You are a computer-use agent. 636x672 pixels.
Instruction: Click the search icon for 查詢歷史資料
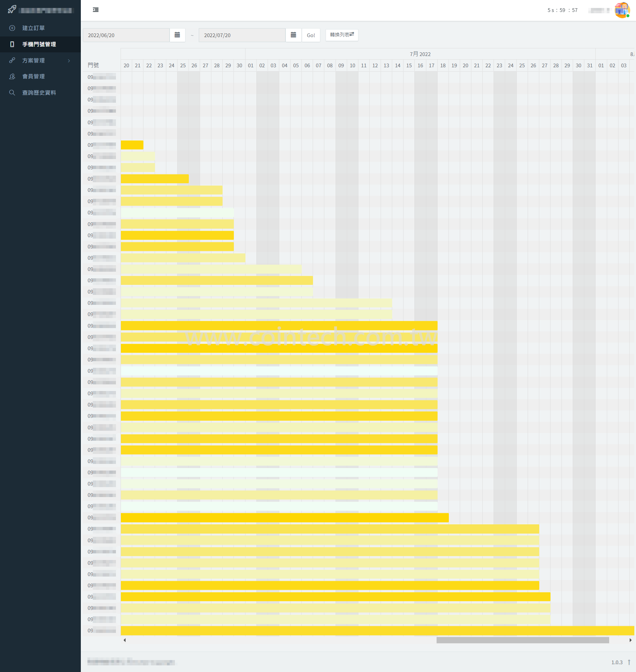(12, 92)
